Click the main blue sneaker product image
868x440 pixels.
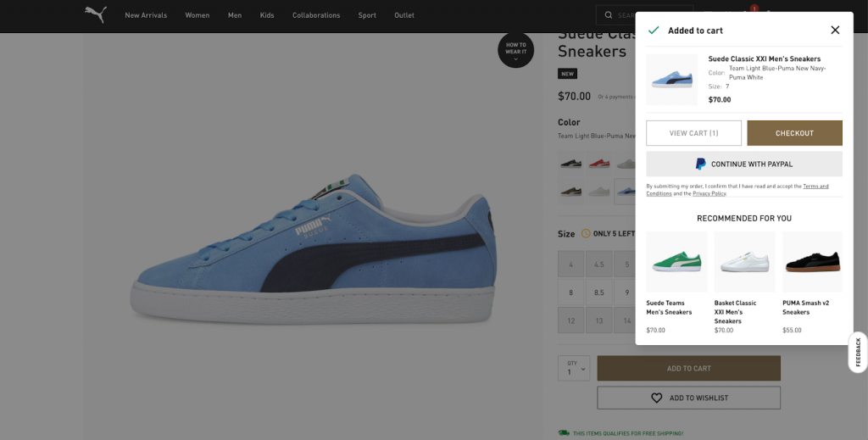(314, 249)
